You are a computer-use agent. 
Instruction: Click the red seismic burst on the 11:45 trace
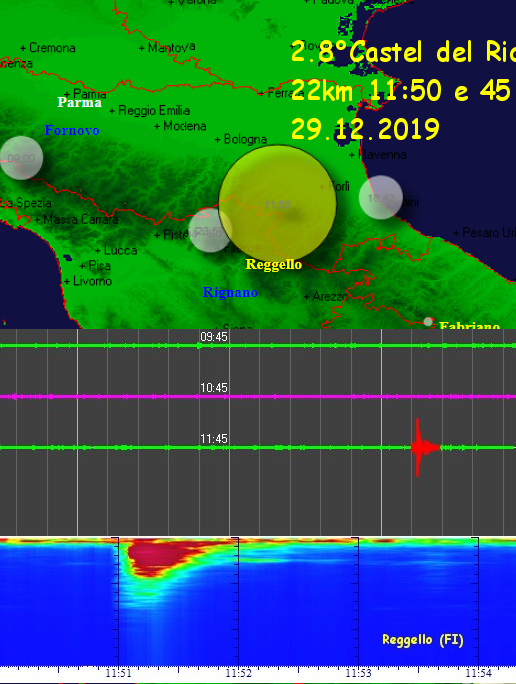point(424,448)
